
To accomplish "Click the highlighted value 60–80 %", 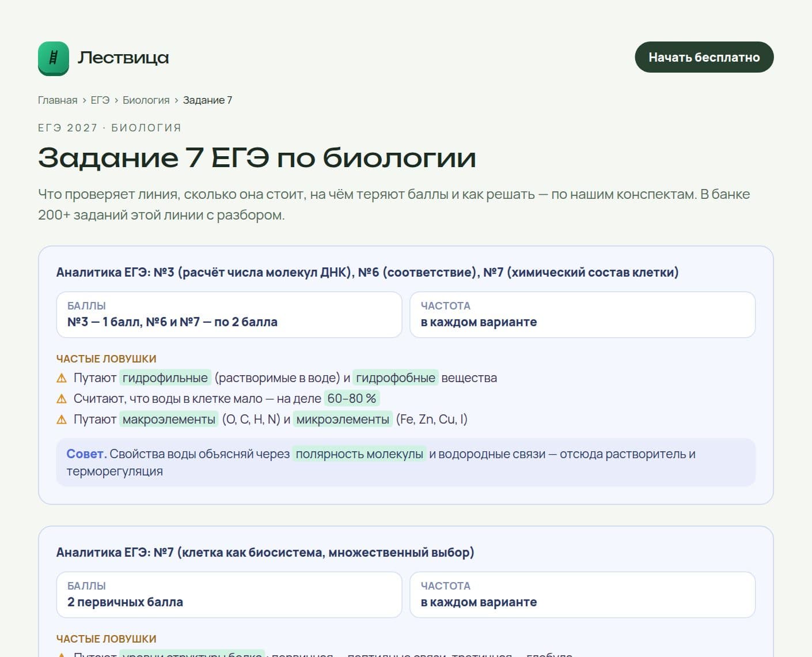I will [x=352, y=399].
